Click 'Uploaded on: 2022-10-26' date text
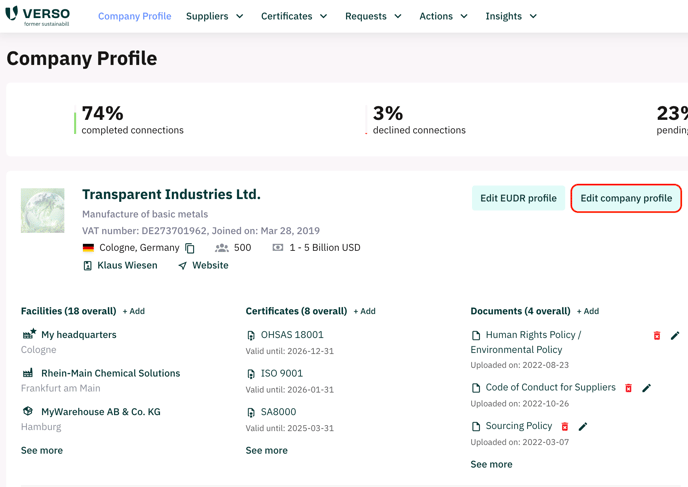 click(x=520, y=404)
